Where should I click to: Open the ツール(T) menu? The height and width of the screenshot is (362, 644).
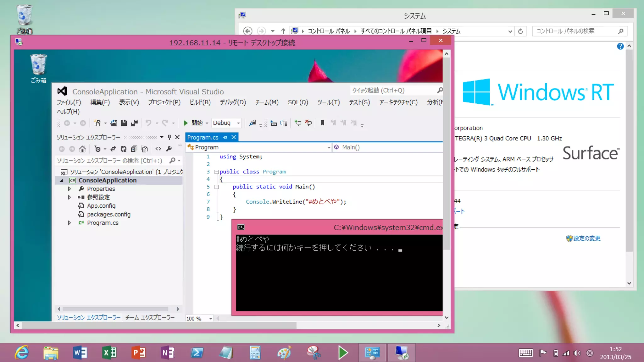pyautogui.click(x=329, y=102)
